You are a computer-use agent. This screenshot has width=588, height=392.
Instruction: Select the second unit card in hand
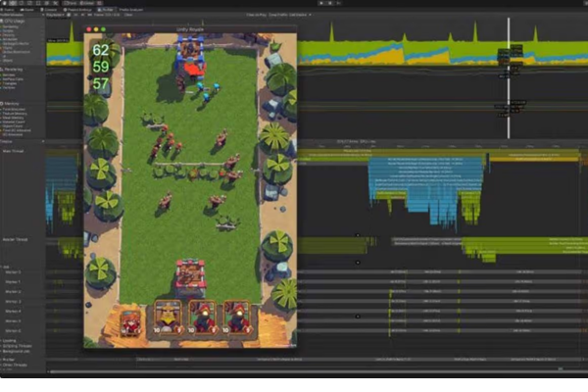point(168,318)
